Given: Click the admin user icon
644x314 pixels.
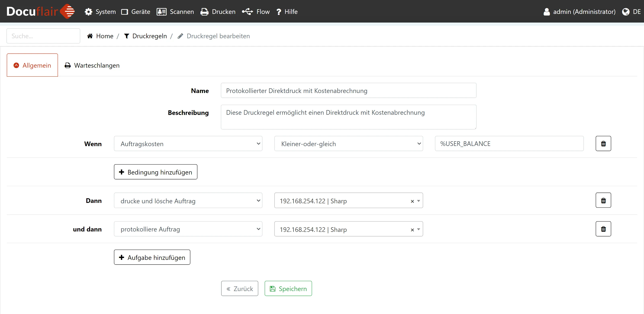Looking at the screenshot, I should click(x=547, y=11).
